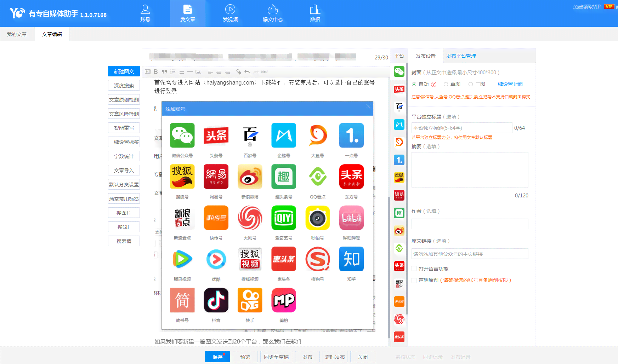This screenshot has width=618, height=364.
Task: Choose the 惠头条 icon in dialog
Action: click(x=284, y=259)
